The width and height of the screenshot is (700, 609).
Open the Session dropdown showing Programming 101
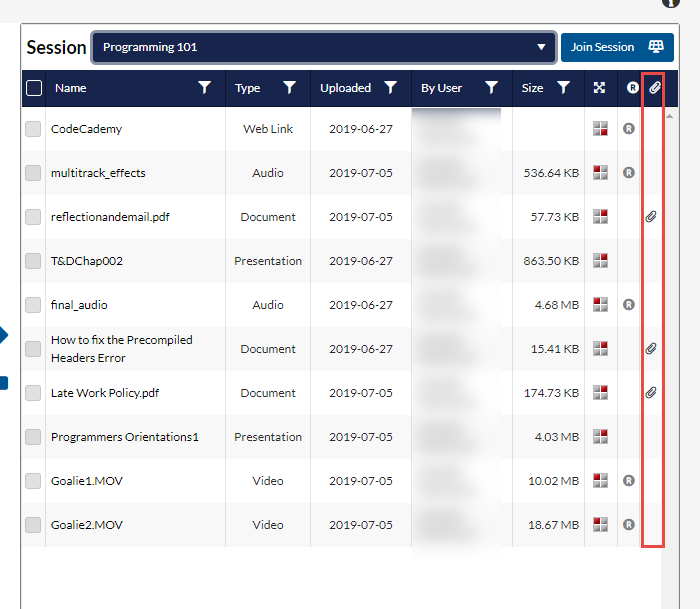click(323, 47)
